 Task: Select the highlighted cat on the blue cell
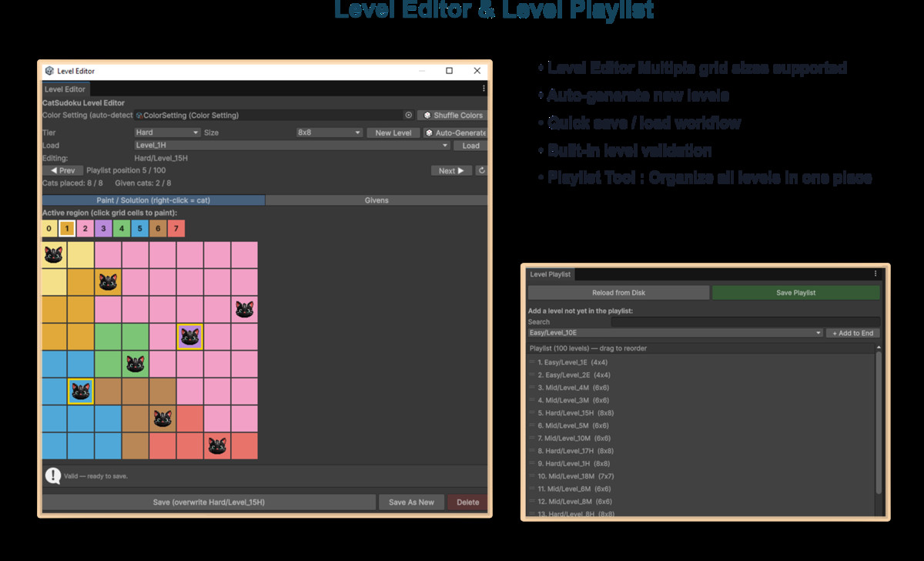click(x=81, y=391)
